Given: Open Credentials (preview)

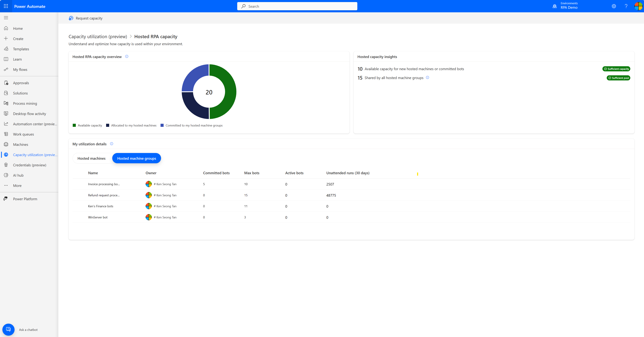Looking at the screenshot, I should 30,165.
